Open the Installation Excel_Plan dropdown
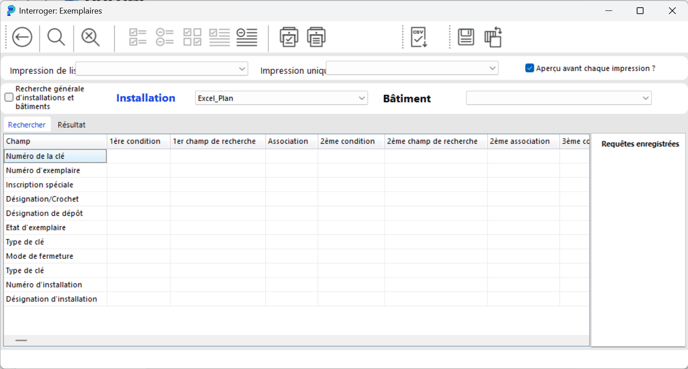 (281, 98)
